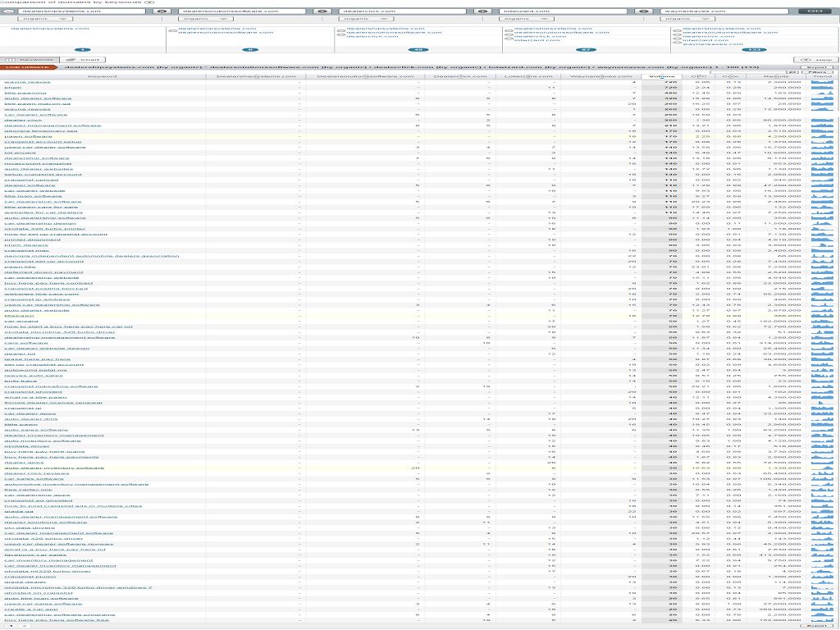840x630 pixels.
Task: Click the Help button with question icon
Action: 816,60
